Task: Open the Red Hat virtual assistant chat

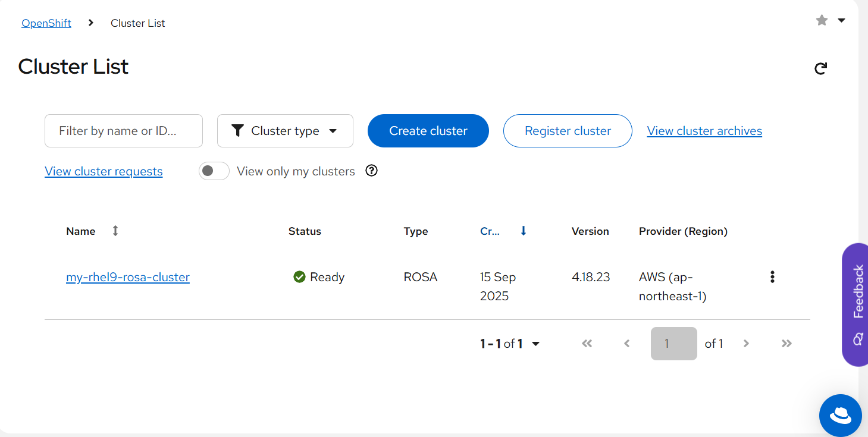Action: pos(840,415)
